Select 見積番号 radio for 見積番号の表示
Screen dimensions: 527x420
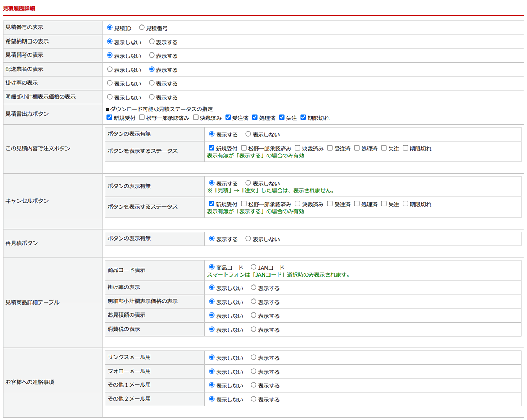(142, 28)
